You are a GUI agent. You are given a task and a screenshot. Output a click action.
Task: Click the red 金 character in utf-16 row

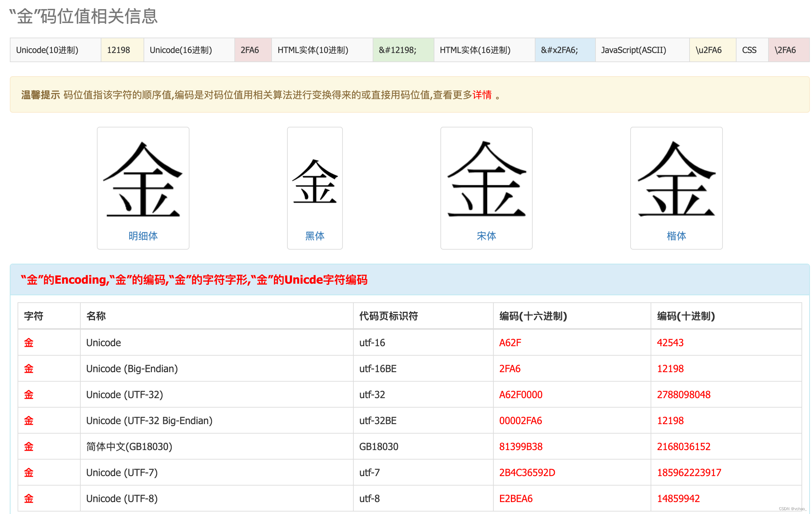click(29, 343)
